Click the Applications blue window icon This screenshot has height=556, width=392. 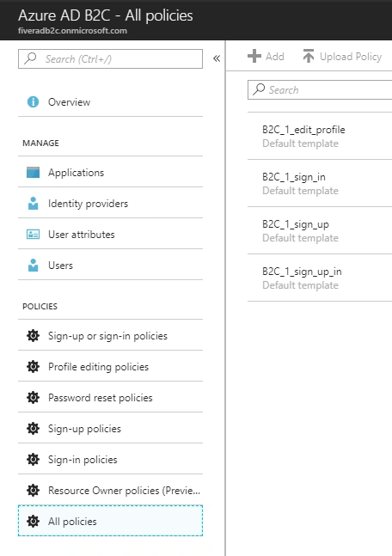(x=33, y=173)
